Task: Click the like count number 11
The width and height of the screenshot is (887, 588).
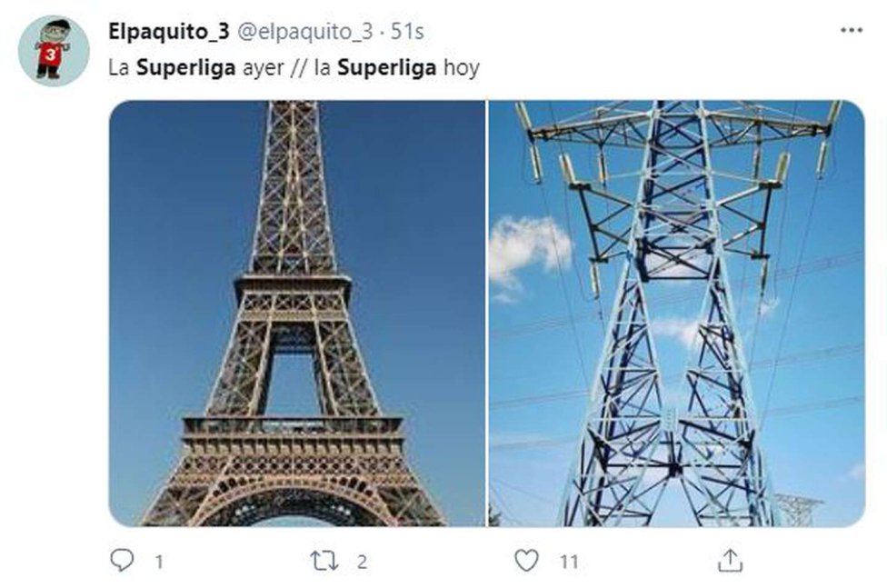Action: coord(569,562)
